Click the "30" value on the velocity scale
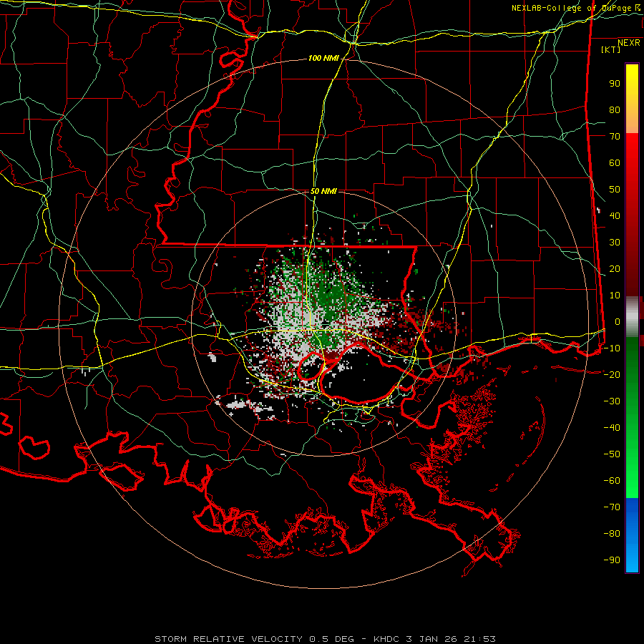The width and height of the screenshot is (644, 644). [615, 243]
